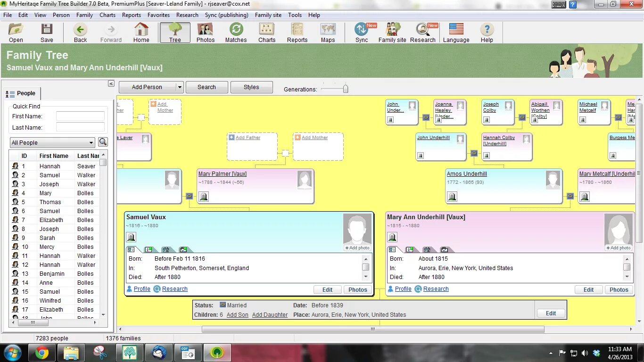Show hidden tray icons arrow in taskbar
The width and height of the screenshot is (644, 362).
coord(551,353)
